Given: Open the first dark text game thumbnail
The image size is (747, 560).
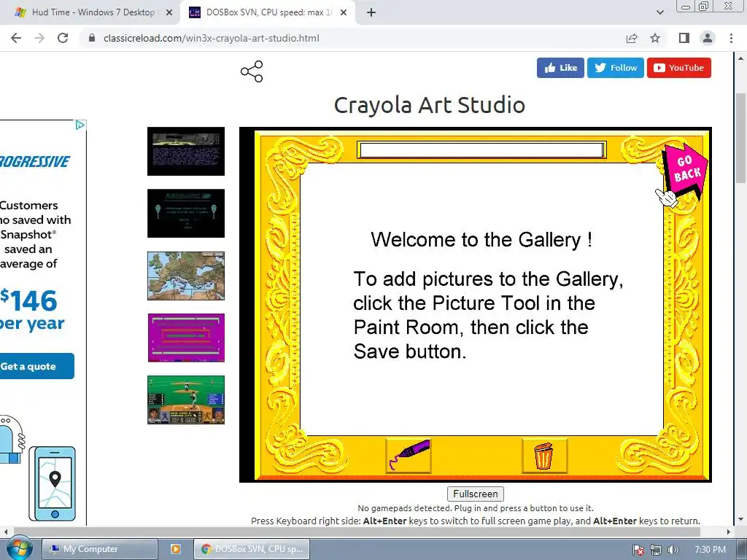Looking at the screenshot, I should pos(186,152).
